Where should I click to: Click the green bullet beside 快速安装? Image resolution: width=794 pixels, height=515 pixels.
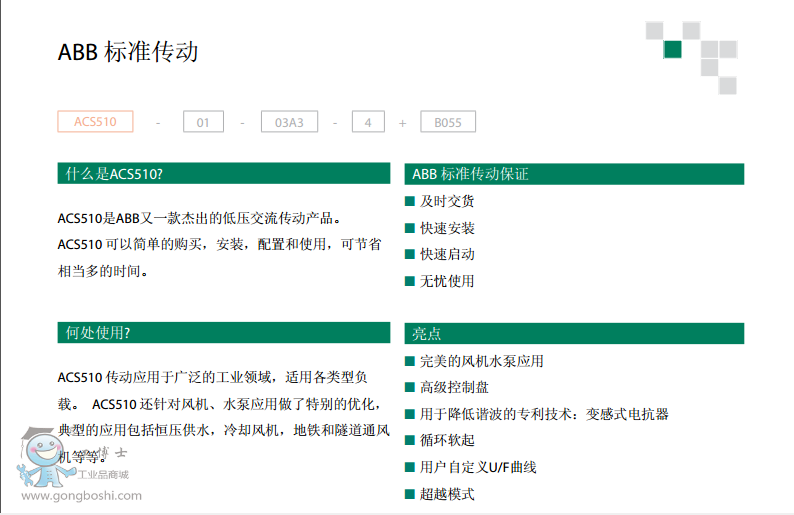point(410,228)
